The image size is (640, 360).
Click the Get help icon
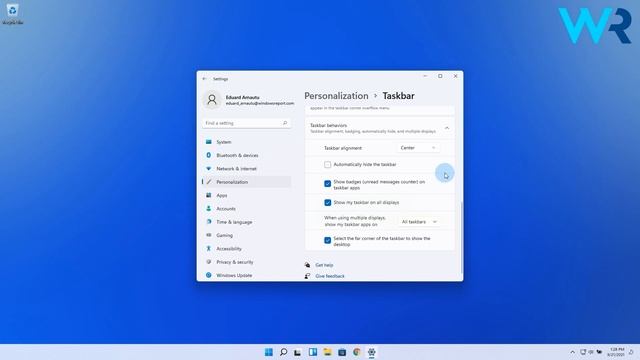(x=307, y=265)
